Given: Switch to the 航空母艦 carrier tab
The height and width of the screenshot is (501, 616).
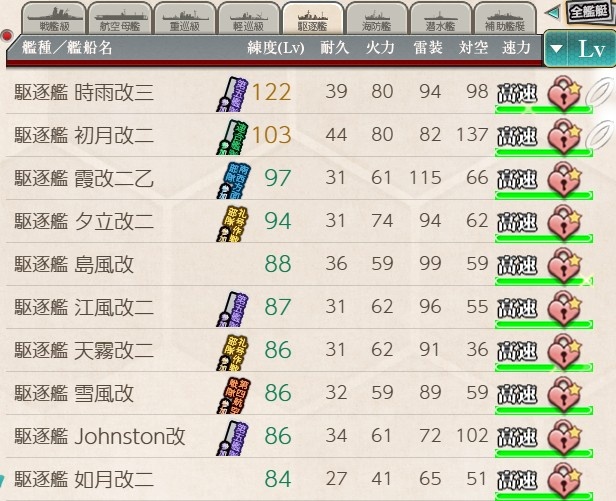Looking at the screenshot, I should tap(120, 19).
